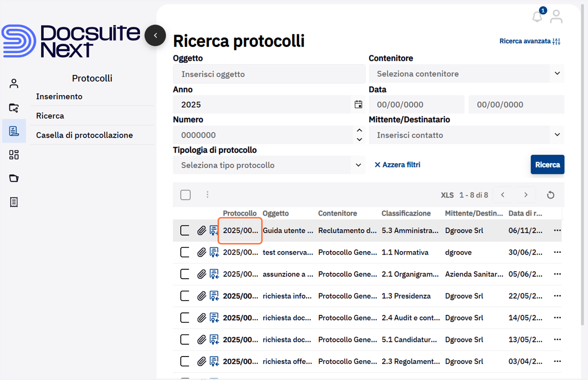Click the attachment paperclip for Guida utente row
Screen dimensions: 588x380
201,230
